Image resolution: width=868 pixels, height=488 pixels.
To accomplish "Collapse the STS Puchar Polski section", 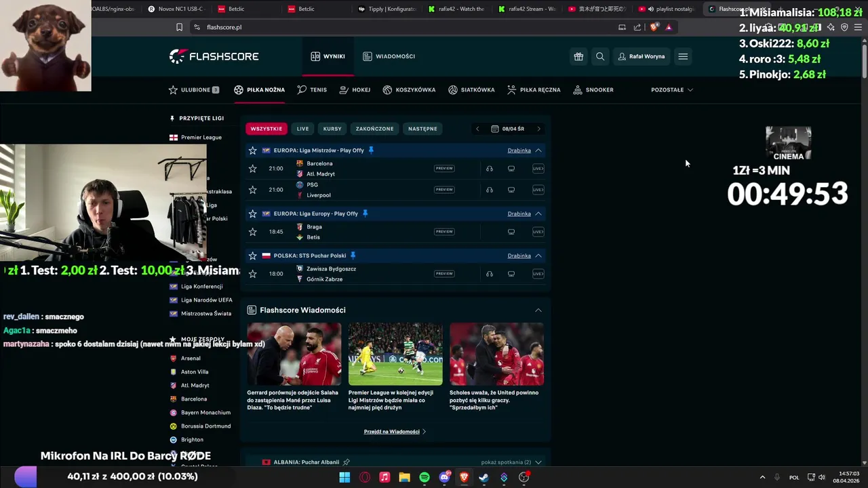I will coord(538,256).
